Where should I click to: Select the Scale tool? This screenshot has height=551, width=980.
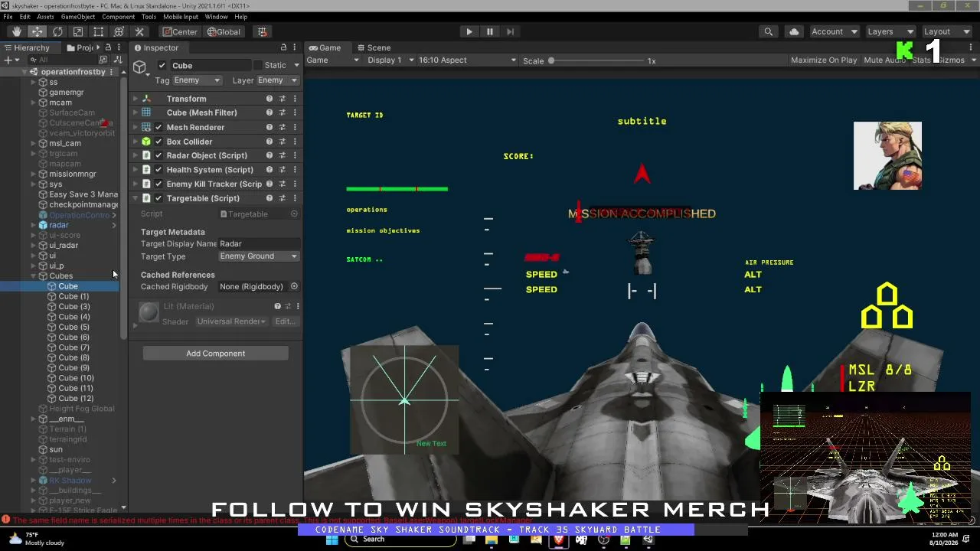(x=78, y=31)
